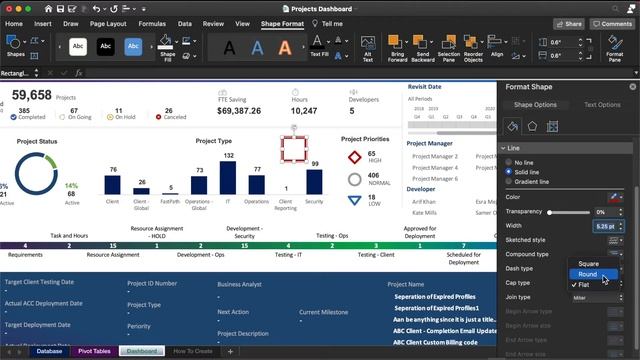Image resolution: width=640 pixels, height=360 pixels.
Task: Select the Effects pentagon icon in Format Shape
Action: click(532, 127)
